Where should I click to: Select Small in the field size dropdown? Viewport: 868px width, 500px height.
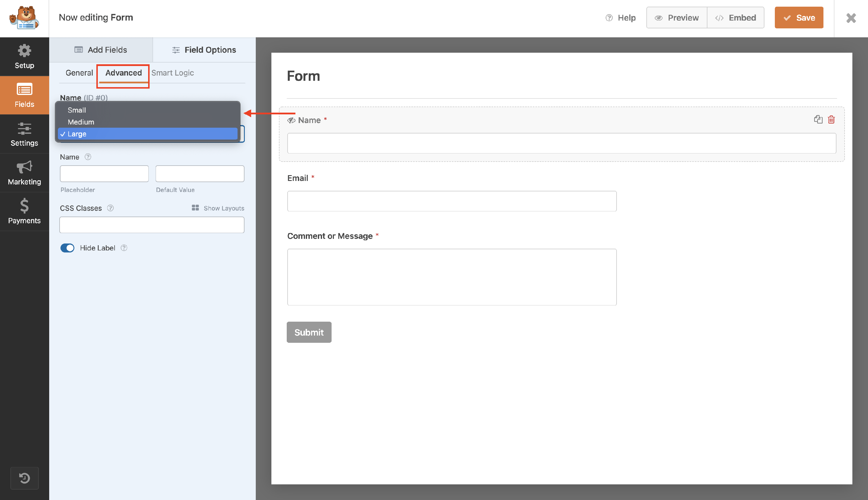(77, 110)
